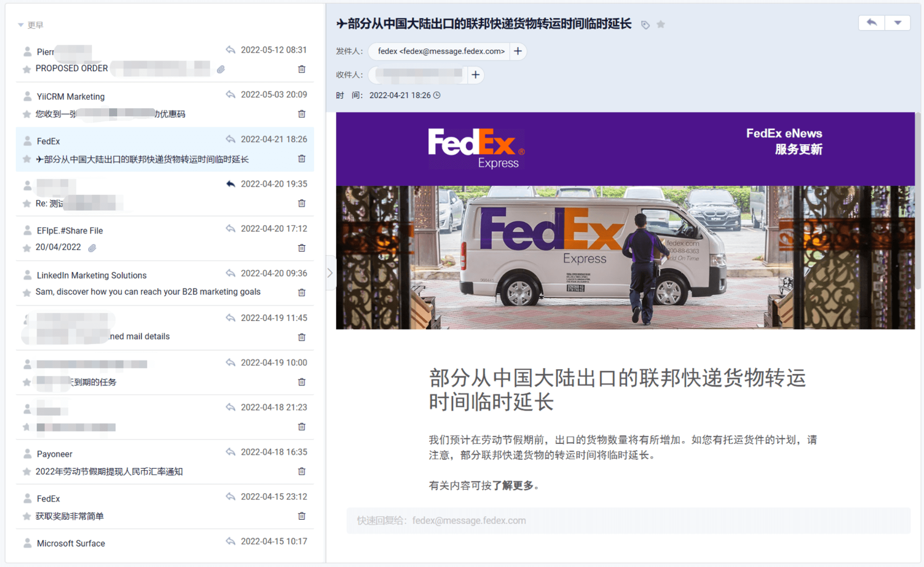Click the FedEx Express logo banner
Image resolution: width=924 pixels, height=567 pixels.
476,149
